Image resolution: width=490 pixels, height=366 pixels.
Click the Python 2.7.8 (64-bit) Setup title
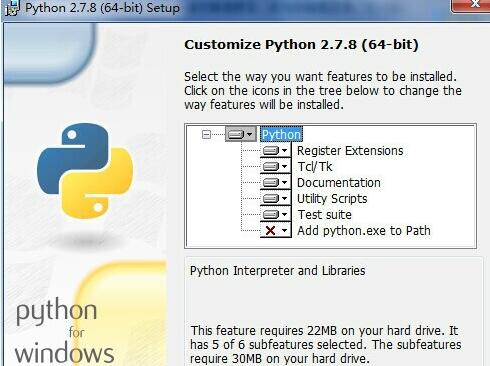[103, 8]
